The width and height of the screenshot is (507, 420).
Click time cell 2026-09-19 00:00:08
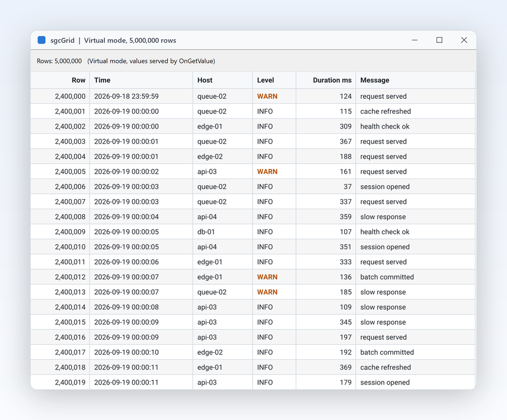[x=141, y=307]
